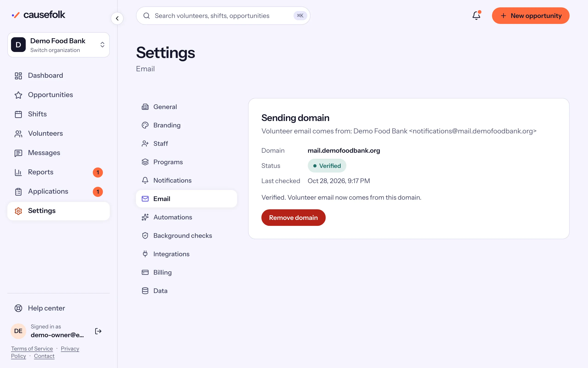Click the DE user avatar
588x368 pixels.
pyautogui.click(x=18, y=331)
